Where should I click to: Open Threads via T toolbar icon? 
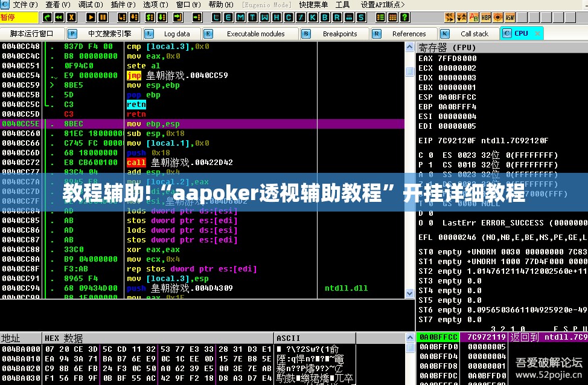[x=252, y=18]
